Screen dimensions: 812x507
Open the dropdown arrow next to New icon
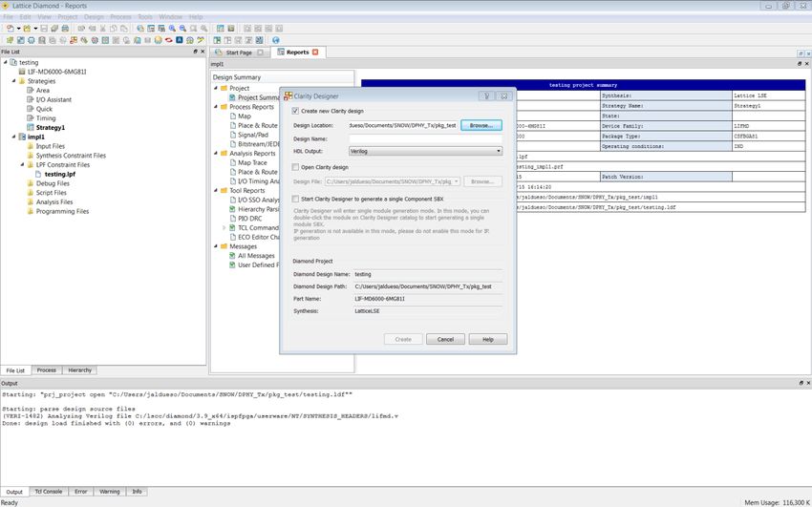pos(19,29)
